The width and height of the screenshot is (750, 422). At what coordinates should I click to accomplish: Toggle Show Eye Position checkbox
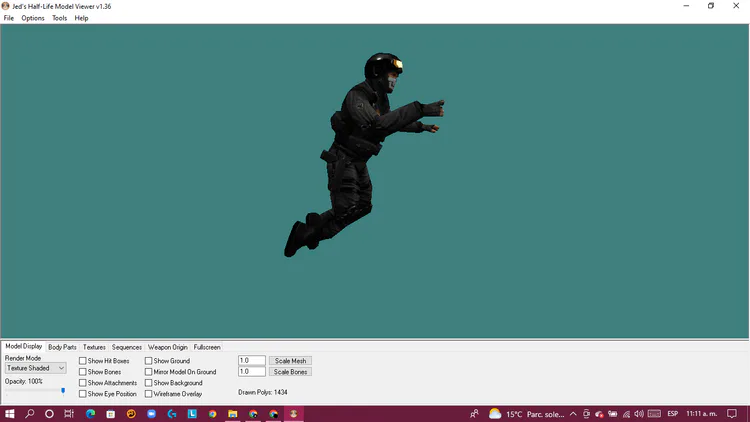[83, 394]
